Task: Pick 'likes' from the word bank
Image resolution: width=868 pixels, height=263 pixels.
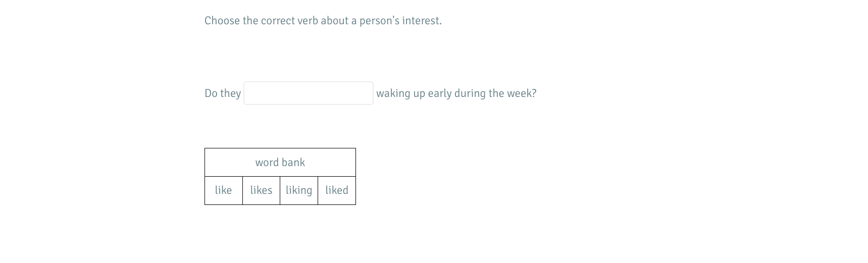Action: (x=261, y=190)
